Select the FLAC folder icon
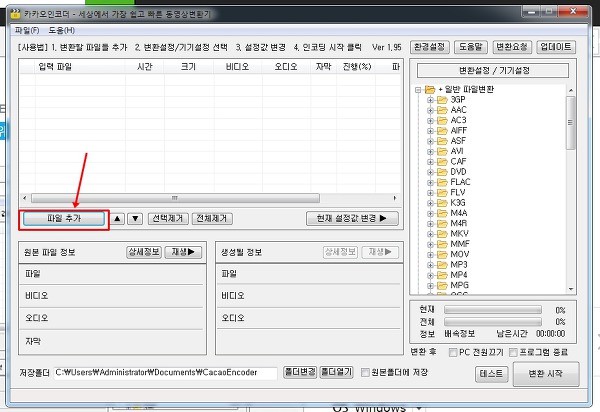Viewport: 600px width, 412px height. pos(442,182)
